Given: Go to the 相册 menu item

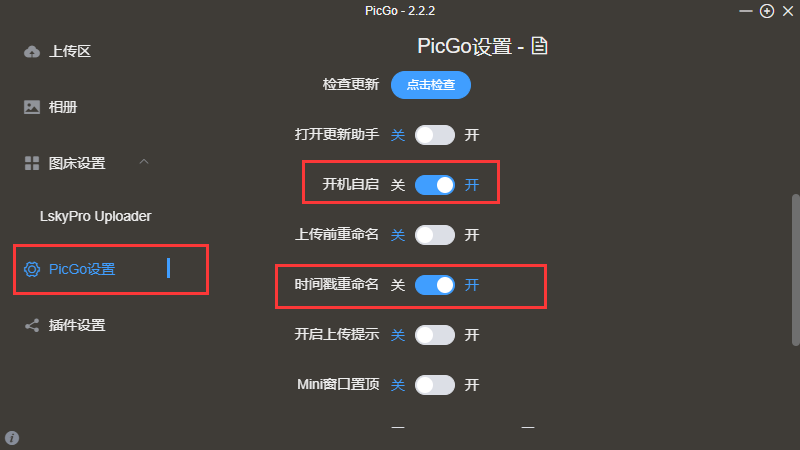Looking at the screenshot, I should [63, 107].
